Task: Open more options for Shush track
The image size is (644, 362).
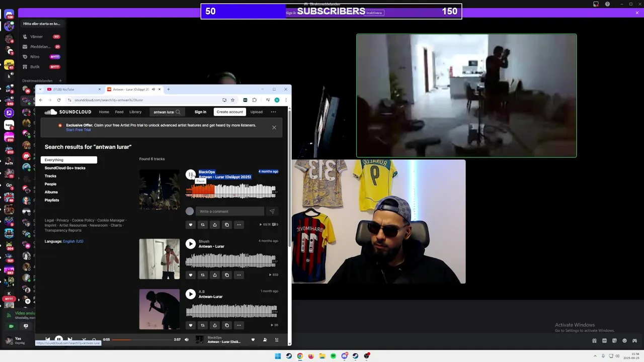Action: pyautogui.click(x=239, y=275)
